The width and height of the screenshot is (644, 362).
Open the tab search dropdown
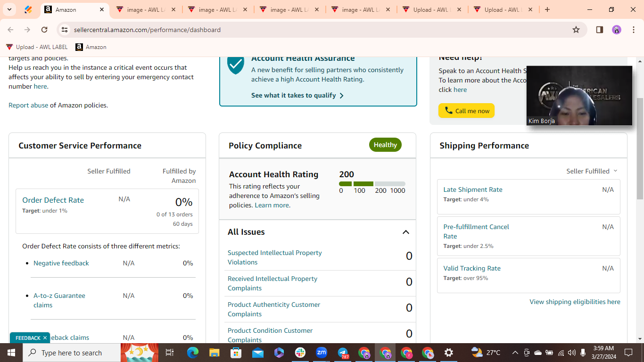coord(9,9)
